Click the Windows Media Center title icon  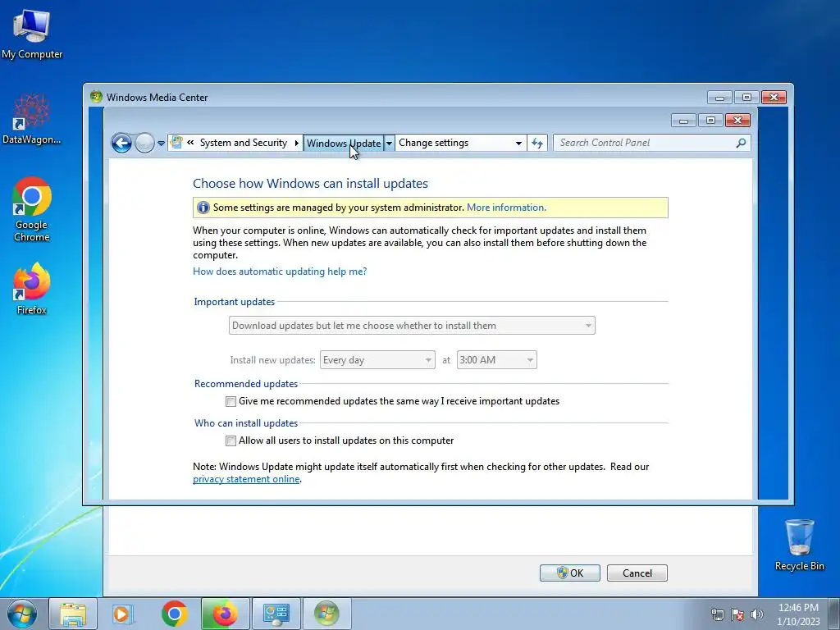[x=97, y=97]
